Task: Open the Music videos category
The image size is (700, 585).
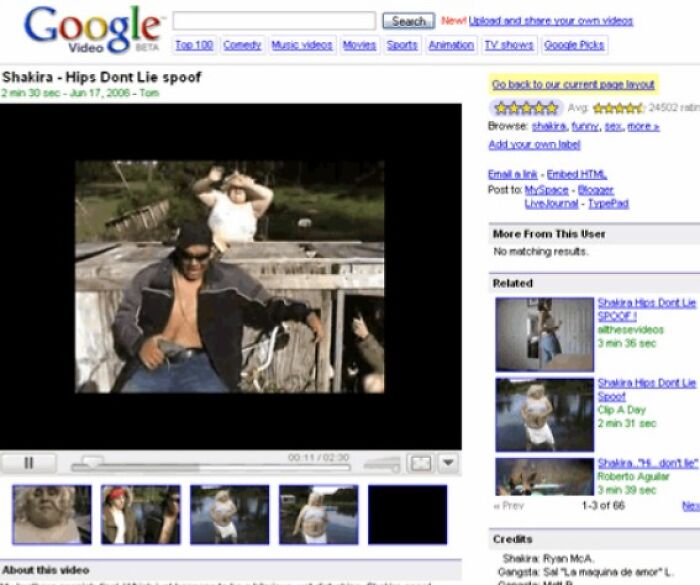Action: click(302, 45)
